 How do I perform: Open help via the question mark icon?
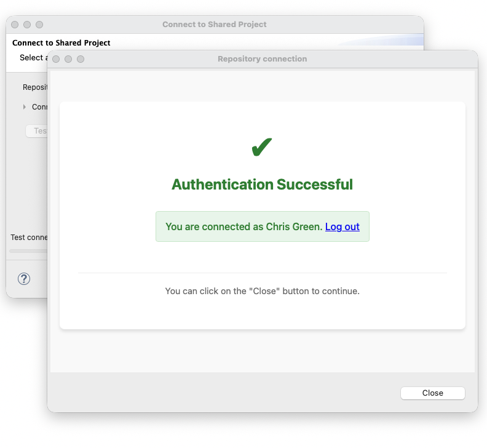24,279
